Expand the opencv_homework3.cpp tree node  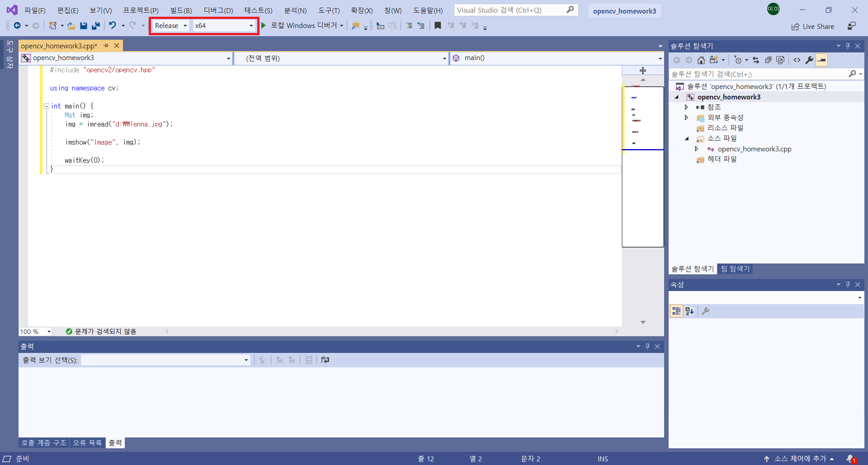coord(697,149)
